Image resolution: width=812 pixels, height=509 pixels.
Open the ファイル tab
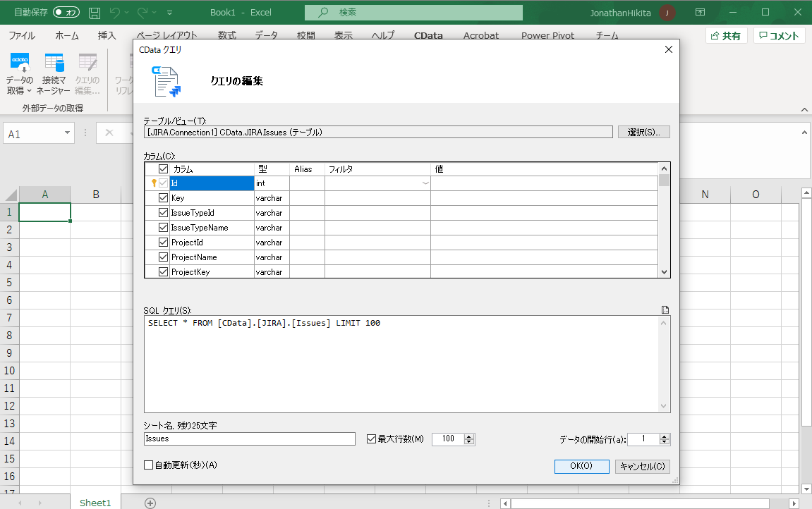[22, 35]
